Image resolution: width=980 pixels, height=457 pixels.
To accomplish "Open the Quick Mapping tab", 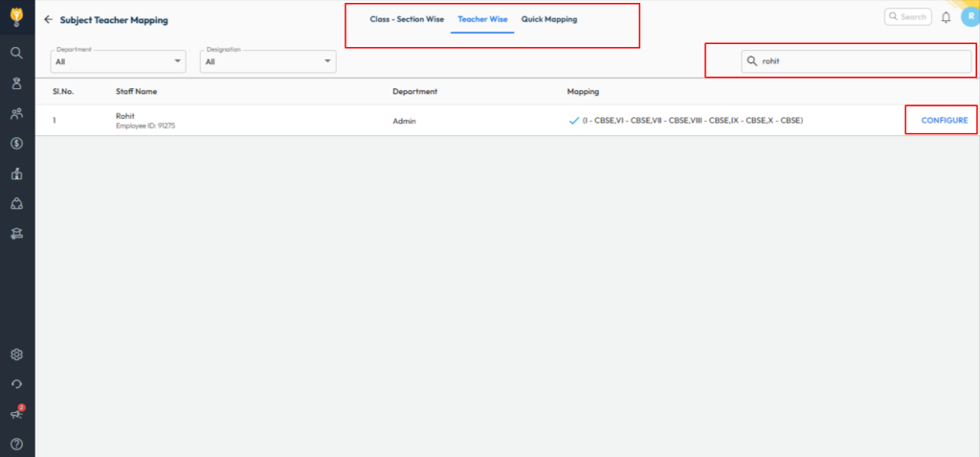I will [549, 19].
